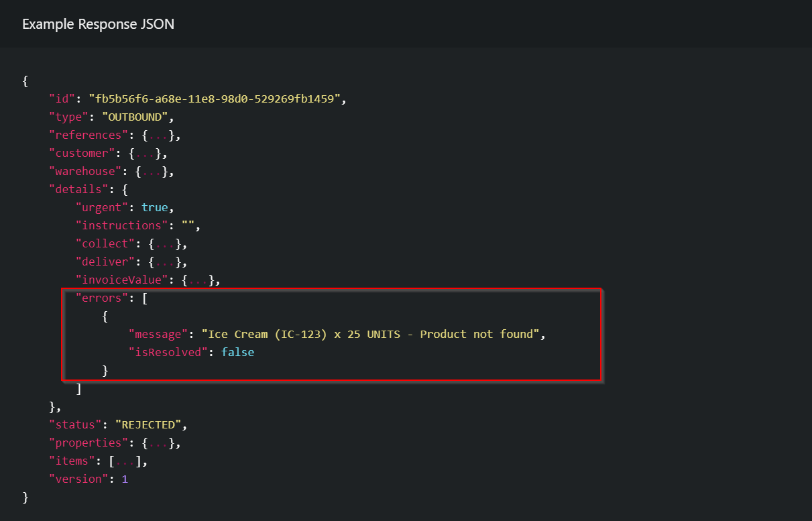
Task: Click the "details" key
Action: point(76,190)
